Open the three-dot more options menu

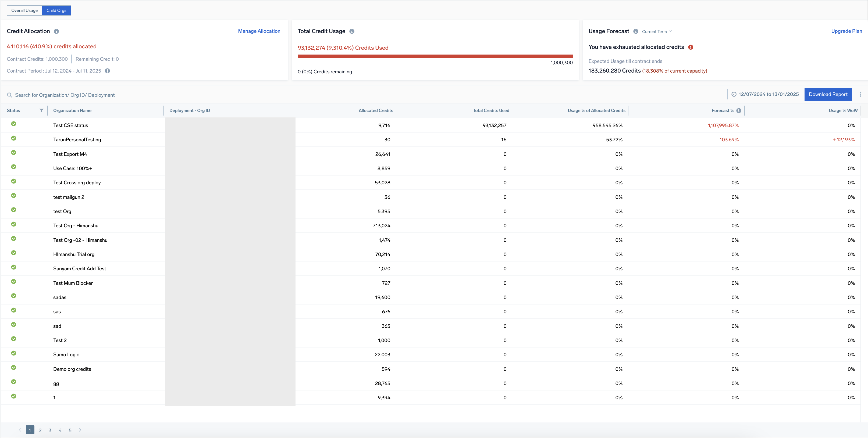click(860, 94)
